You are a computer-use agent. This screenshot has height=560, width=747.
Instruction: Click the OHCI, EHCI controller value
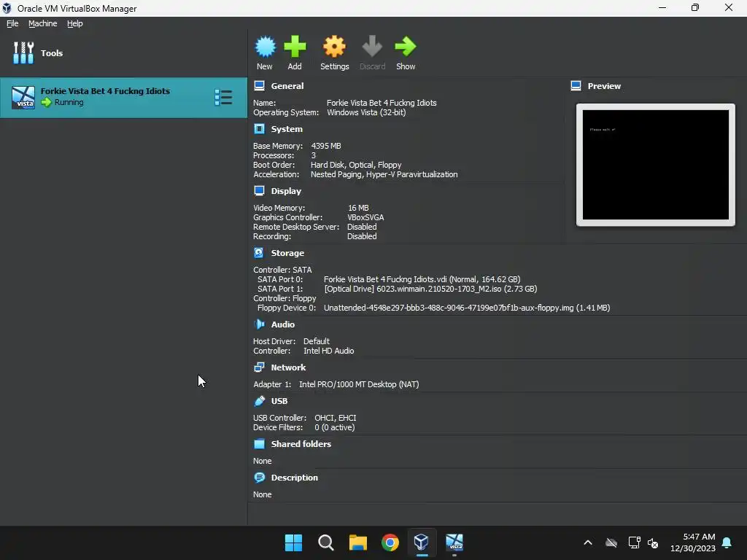click(x=336, y=418)
